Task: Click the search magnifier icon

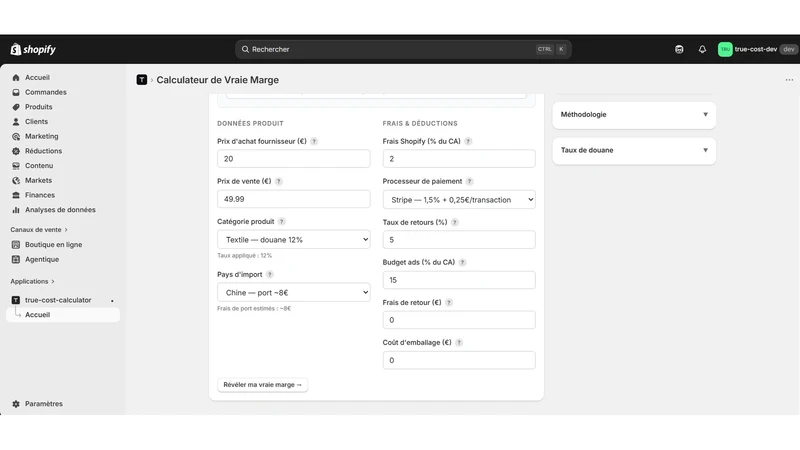Action: click(245, 49)
